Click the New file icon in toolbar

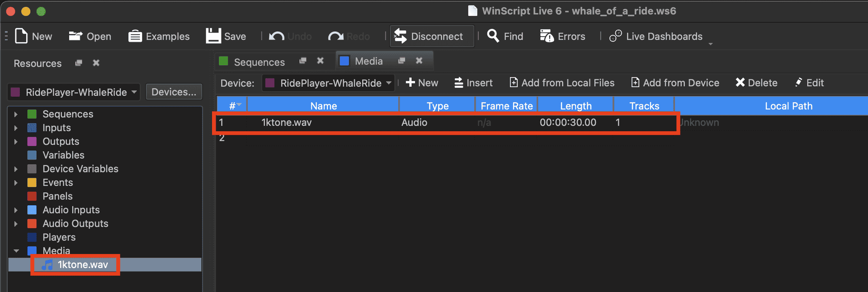(x=21, y=36)
